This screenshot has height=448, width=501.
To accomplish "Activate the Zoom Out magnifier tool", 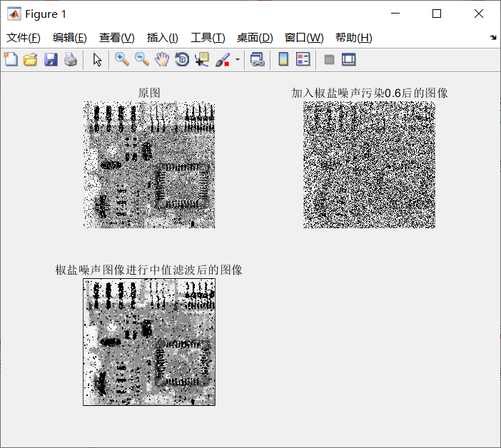I will [142, 60].
